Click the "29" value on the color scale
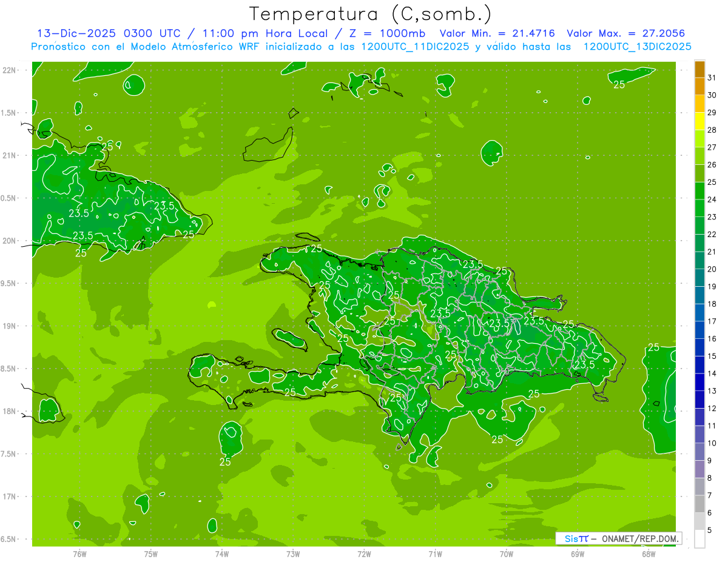Viewport: 728px width, 562px height. [712, 112]
